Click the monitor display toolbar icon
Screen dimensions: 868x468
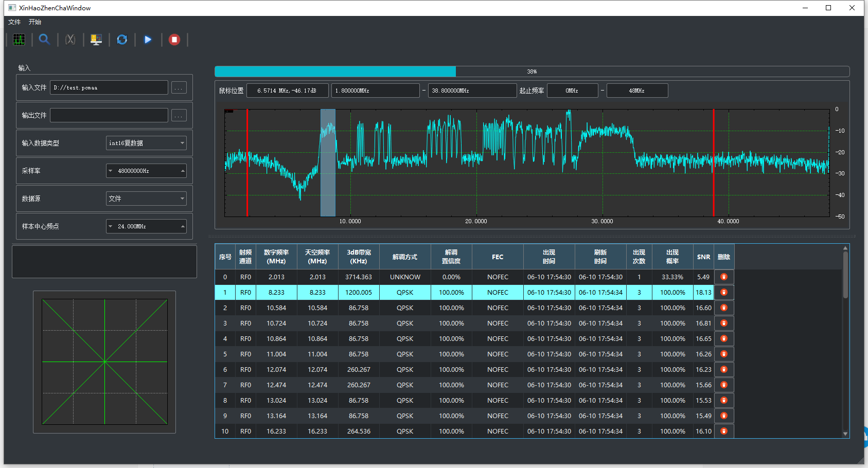click(x=96, y=40)
